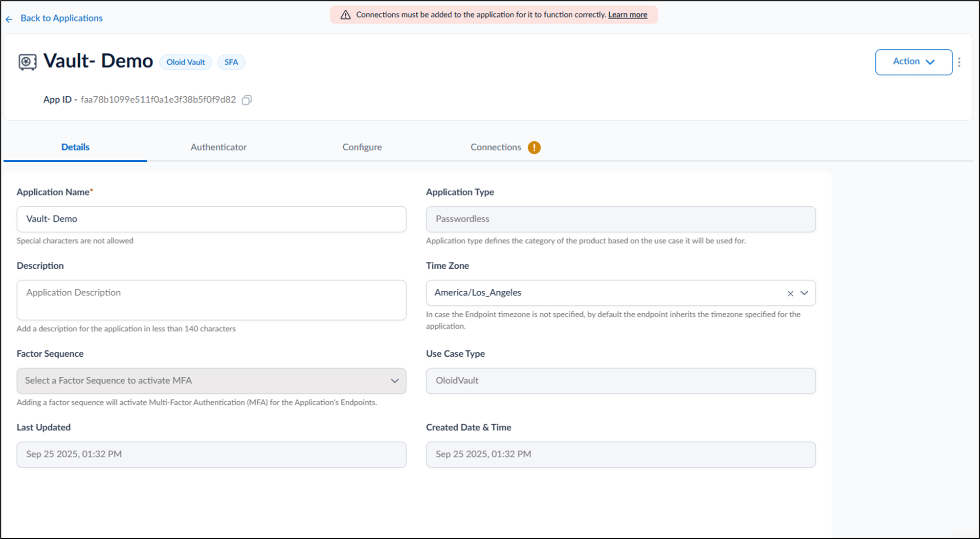Screen dimensions: 980x539
Task: Switch to the Authenticator tab
Action: pyautogui.click(x=219, y=147)
